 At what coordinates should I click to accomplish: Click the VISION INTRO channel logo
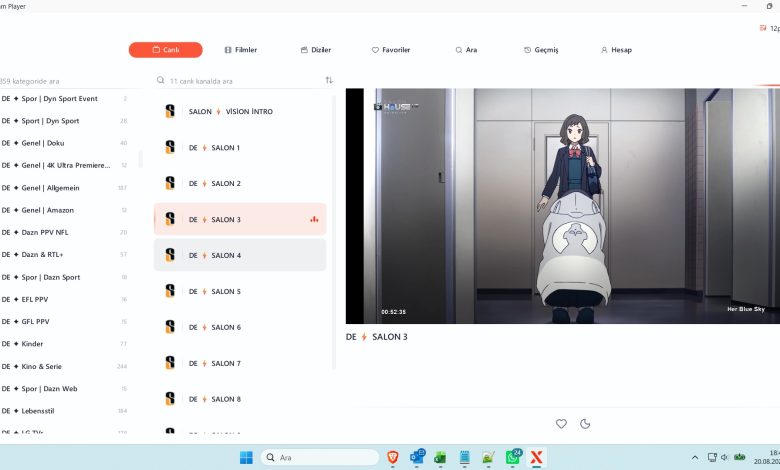point(170,111)
